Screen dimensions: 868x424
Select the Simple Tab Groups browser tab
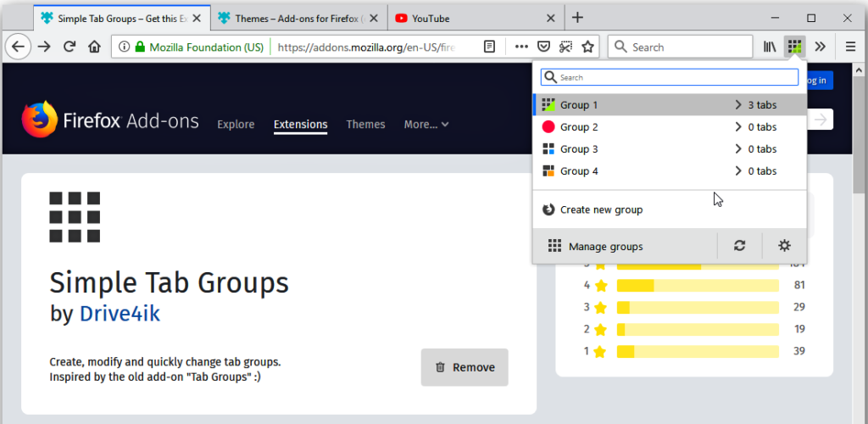click(x=122, y=19)
